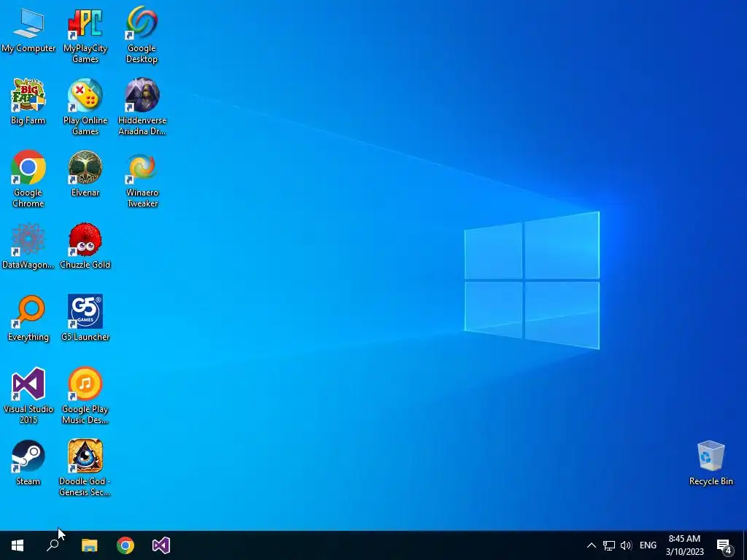Viewport: 747px width, 560px height.
Task: Select the Hiddenverse Ariadna shortcut
Action: pos(142,107)
